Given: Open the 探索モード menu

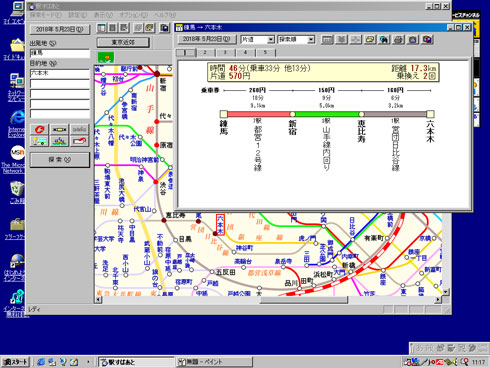Looking at the screenshot, I should click(46, 15).
